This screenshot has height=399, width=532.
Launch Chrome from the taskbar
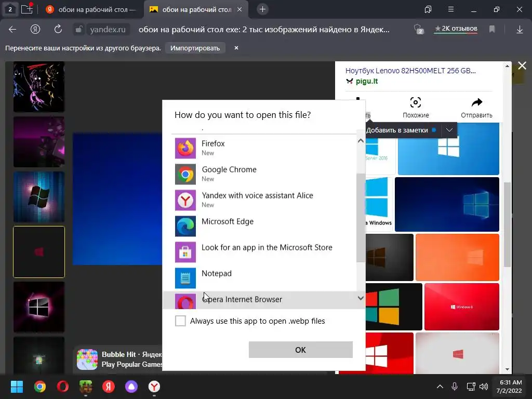coord(39,387)
